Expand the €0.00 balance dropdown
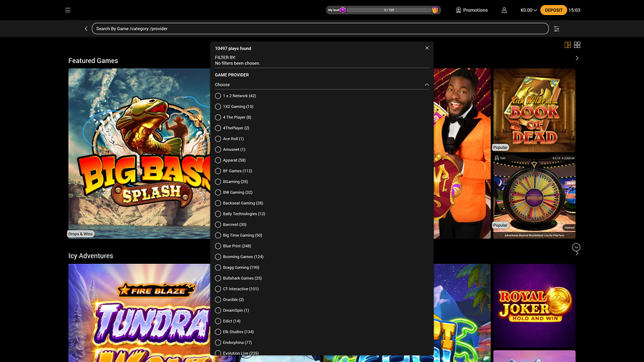This screenshot has width=644, height=362. tap(528, 10)
